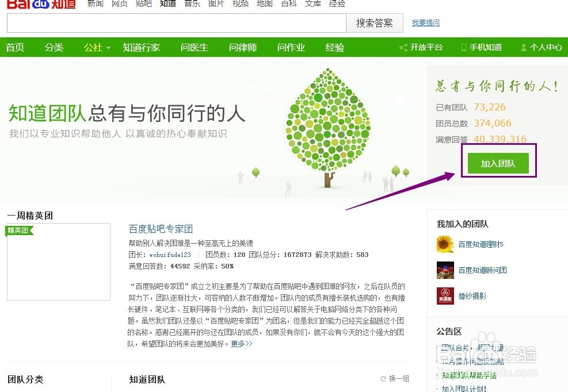
Task: Open 问律师 nav item
Action: tap(243, 47)
